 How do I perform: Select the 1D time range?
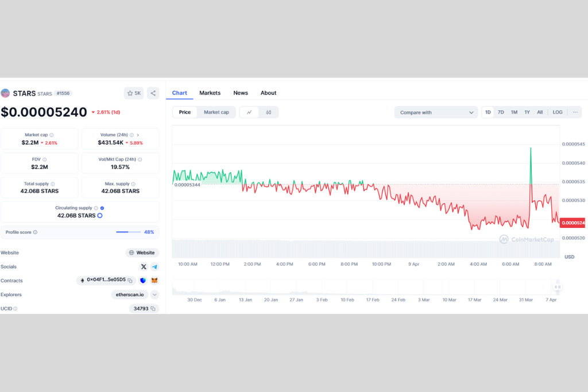pyautogui.click(x=488, y=112)
